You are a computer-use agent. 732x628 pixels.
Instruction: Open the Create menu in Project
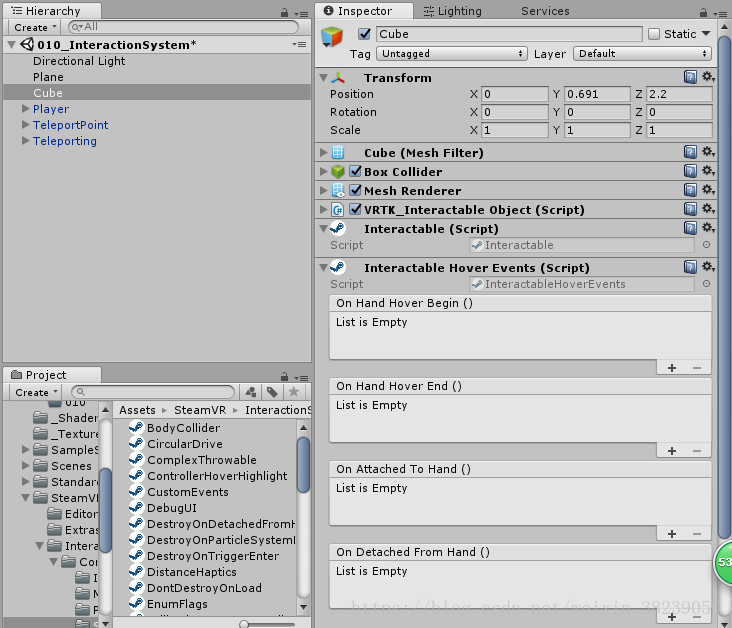click(36, 393)
